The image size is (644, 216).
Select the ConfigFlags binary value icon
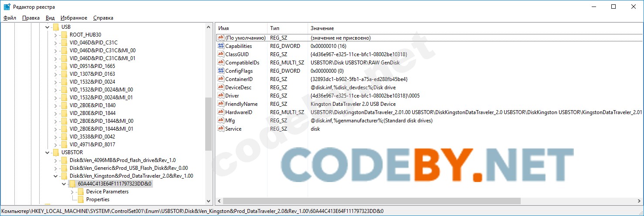click(220, 71)
